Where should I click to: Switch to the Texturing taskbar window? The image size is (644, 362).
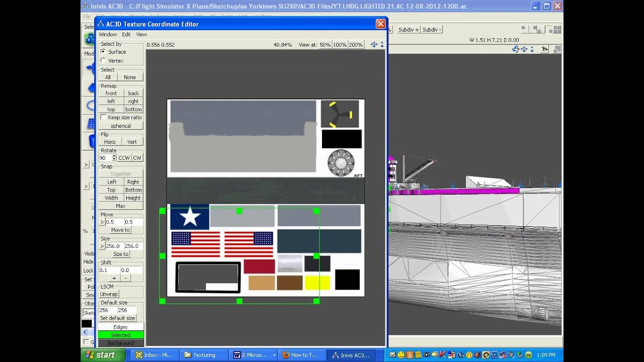pos(204,355)
